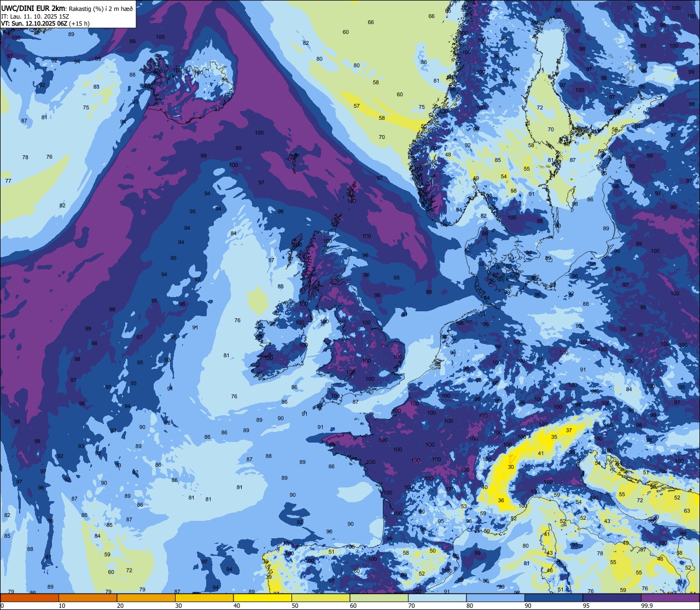Click the 'IT: Lau. 11. 10. 2025 15Z' line
The image size is (700, 610).
[x=36, y=16]
